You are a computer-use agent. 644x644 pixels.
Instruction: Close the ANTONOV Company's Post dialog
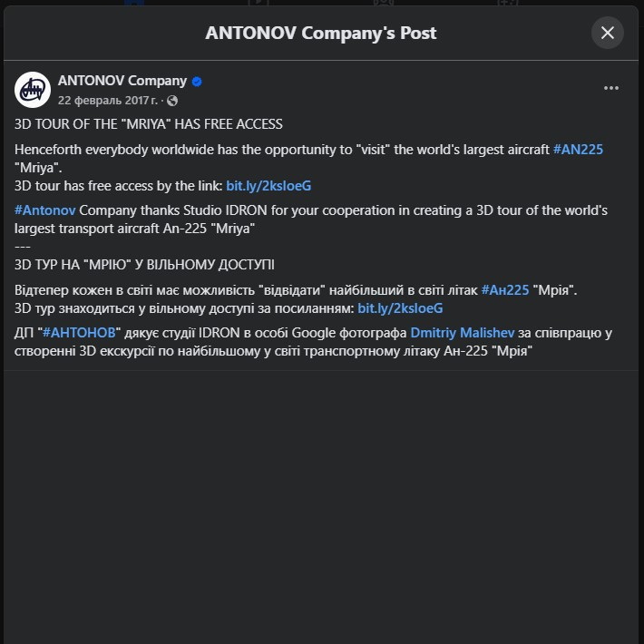coord(608,34)
